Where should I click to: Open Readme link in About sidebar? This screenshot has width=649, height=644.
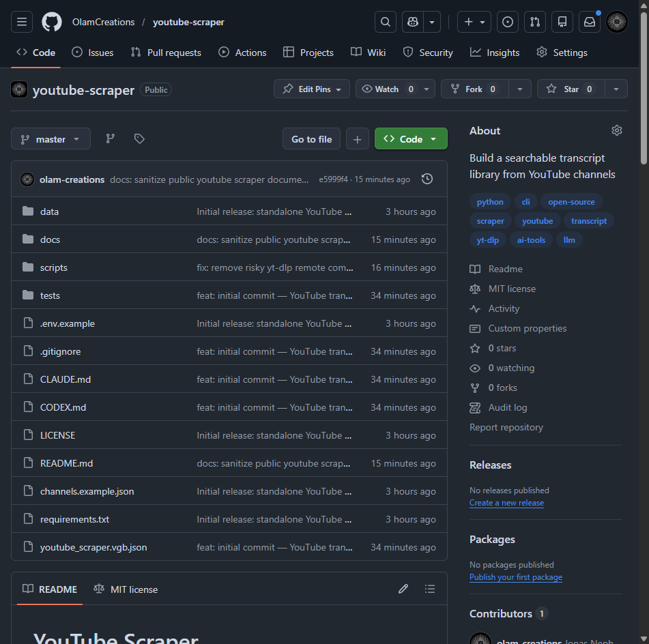pyautogui.click(x=496, y=269)
